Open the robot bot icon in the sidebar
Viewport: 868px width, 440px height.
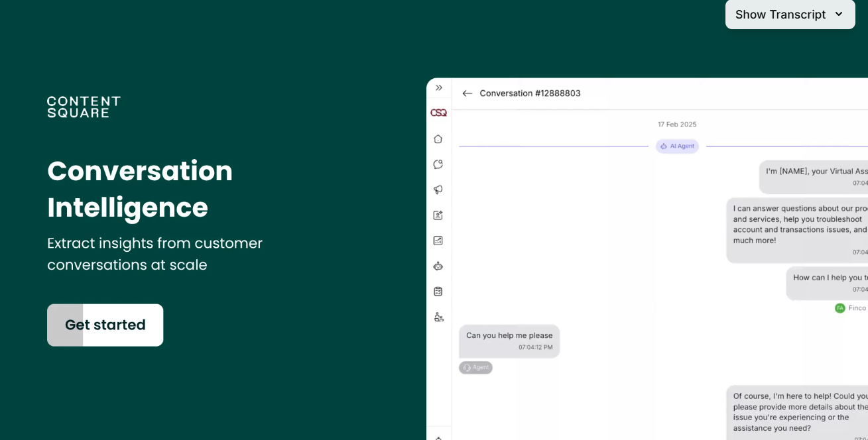[x=438, y=266]
